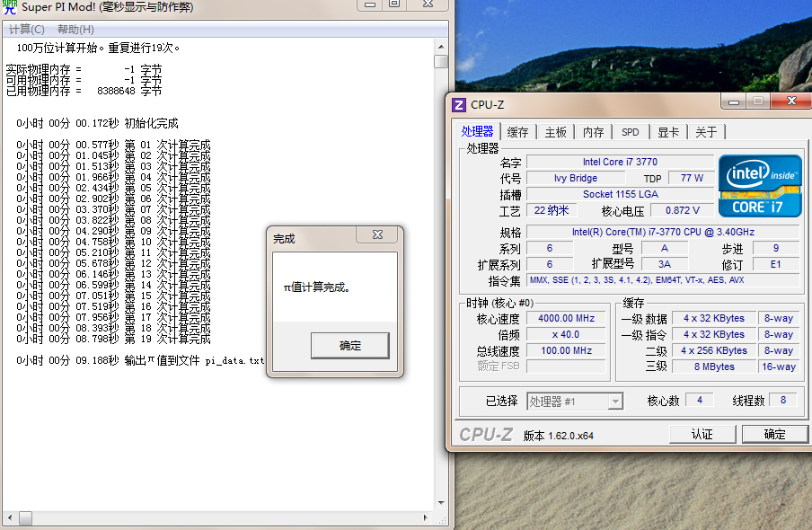Screen dimensions: 812x530
Task: Click the Super PI title bar icon
Action: click(10, 6)
